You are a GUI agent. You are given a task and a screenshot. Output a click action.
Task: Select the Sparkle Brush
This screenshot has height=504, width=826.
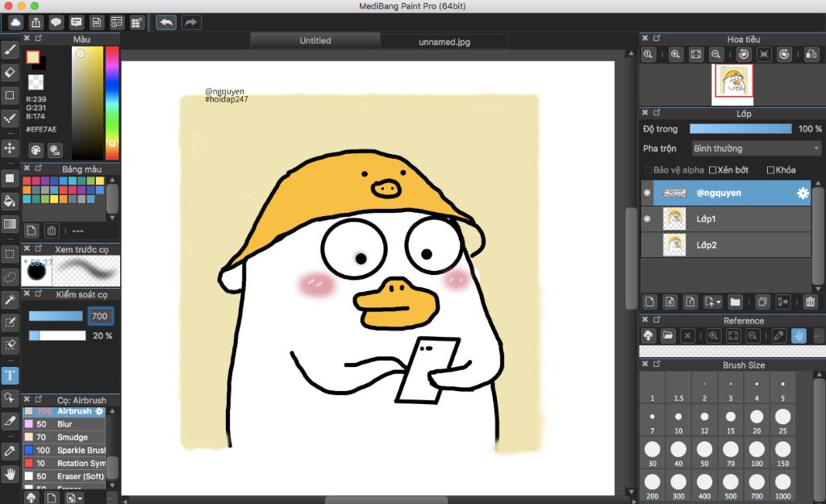65,450
